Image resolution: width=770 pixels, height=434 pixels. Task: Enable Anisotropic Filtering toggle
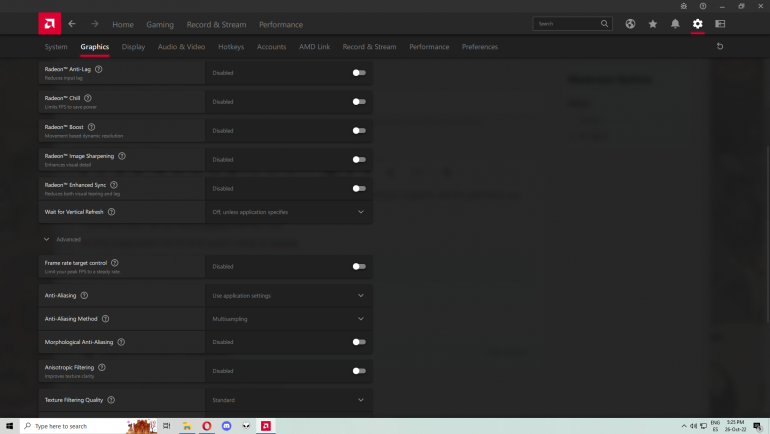tap(359, 371)
